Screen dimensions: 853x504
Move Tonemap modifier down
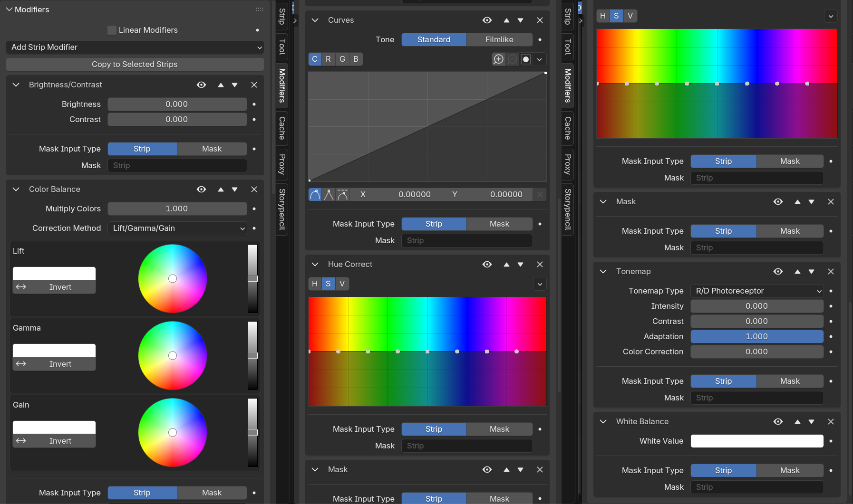coord(812,271)
